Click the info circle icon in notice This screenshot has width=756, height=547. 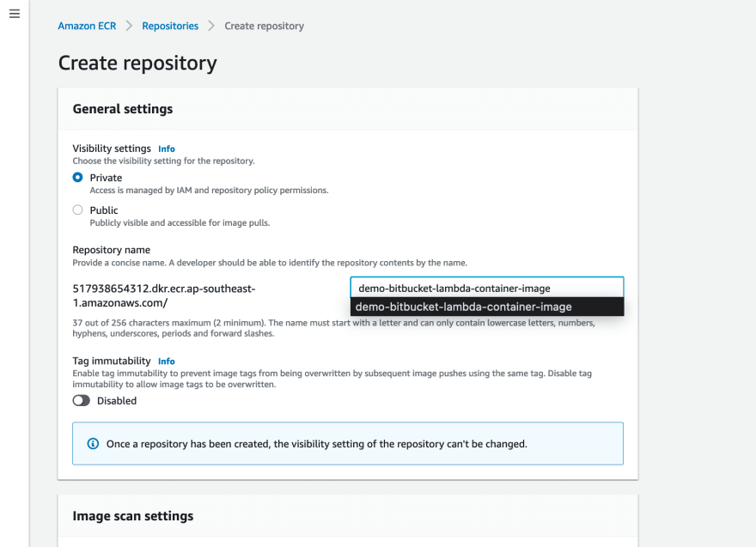point(93,443)
